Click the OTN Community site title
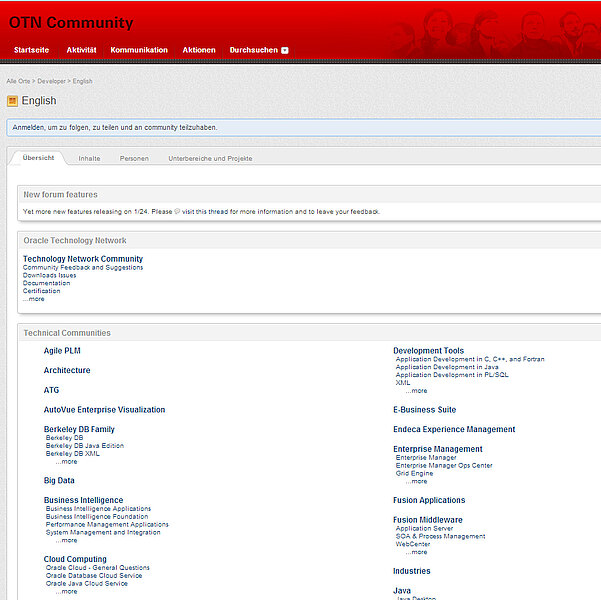Screen dimensions: 601x600 71,23
